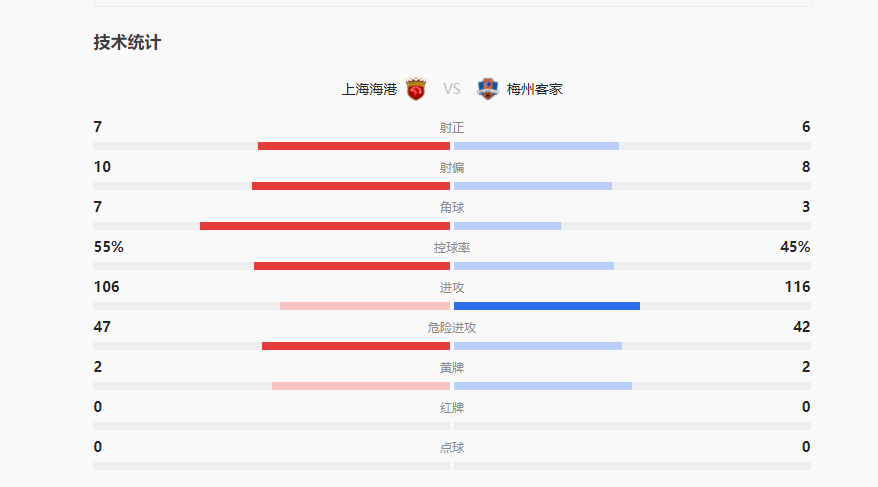Open the 上海海港 team name link
Viewport: 878px width, 487px height.
point(369,89)
